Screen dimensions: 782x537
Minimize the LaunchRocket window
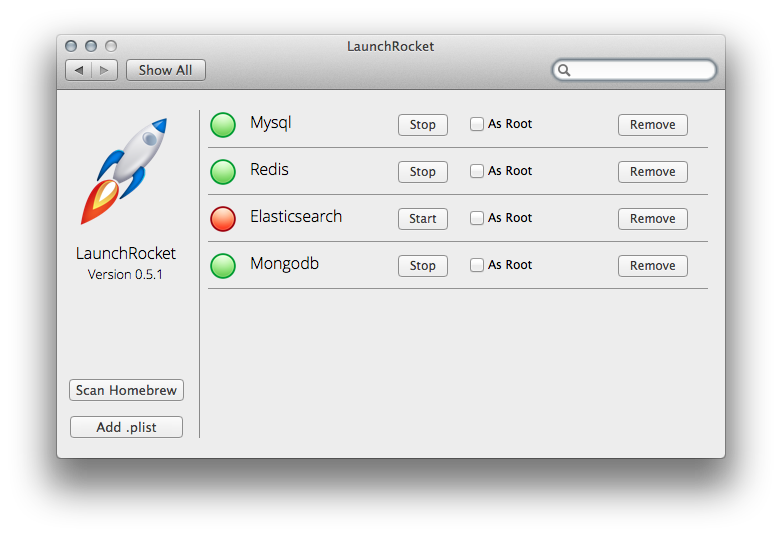pos(91,46)
